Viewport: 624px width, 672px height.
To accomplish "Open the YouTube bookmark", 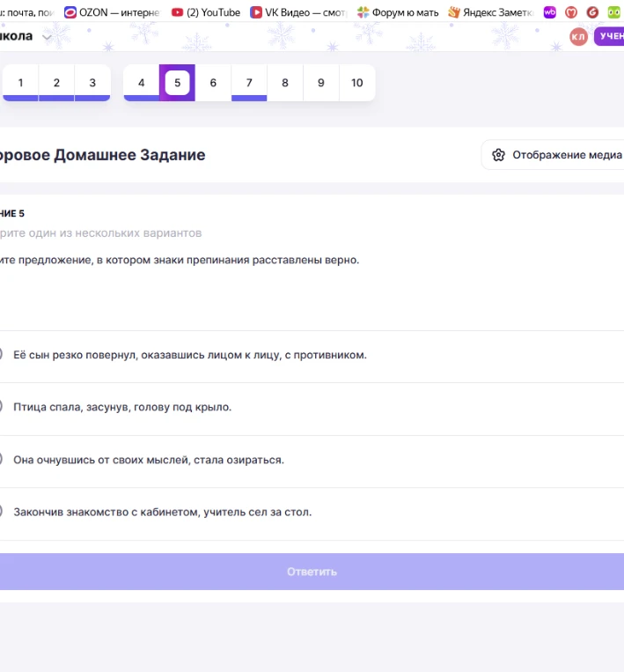I will point(206,12).
